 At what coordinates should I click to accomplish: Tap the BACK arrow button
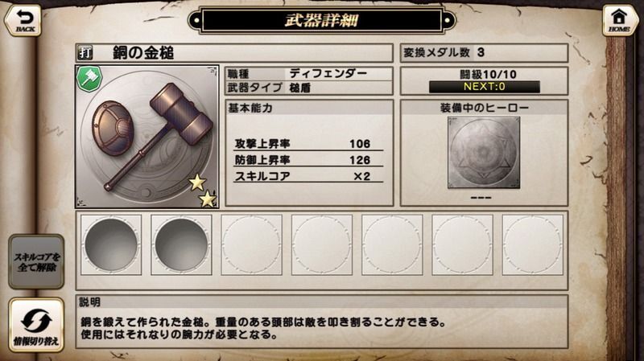coord(23,20)
